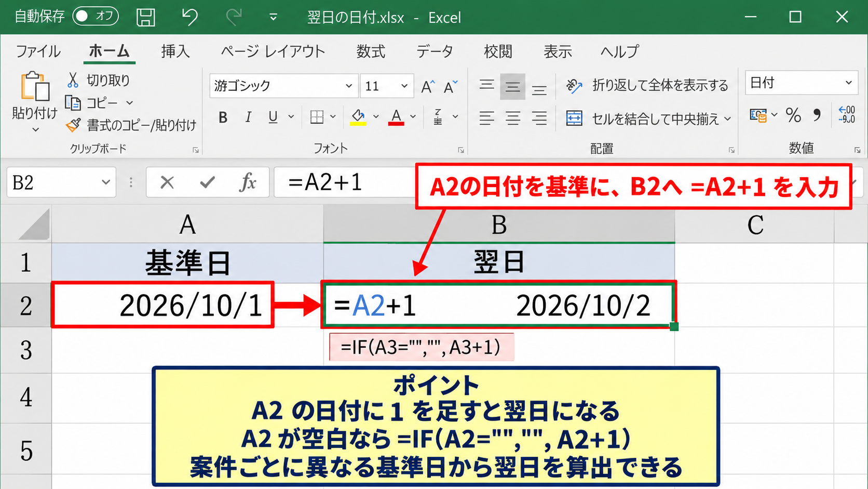The image size is (868, 489).
Task: Open the font name dropdown
Action: coord(349,86)
